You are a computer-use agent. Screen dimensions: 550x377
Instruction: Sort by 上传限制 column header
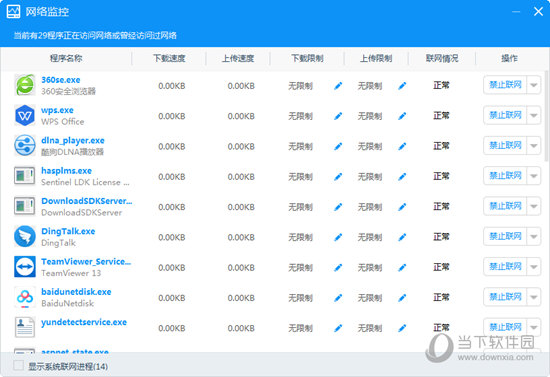(x=376, y=58)
